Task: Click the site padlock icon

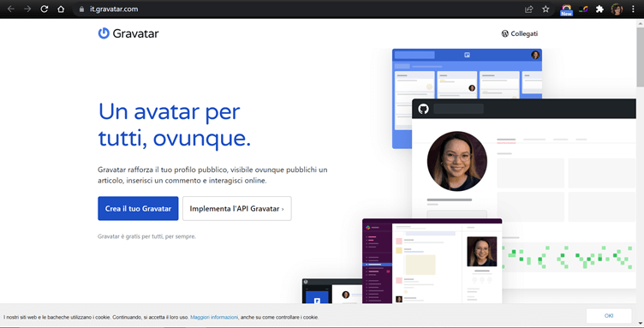Action: pos(81,9)
